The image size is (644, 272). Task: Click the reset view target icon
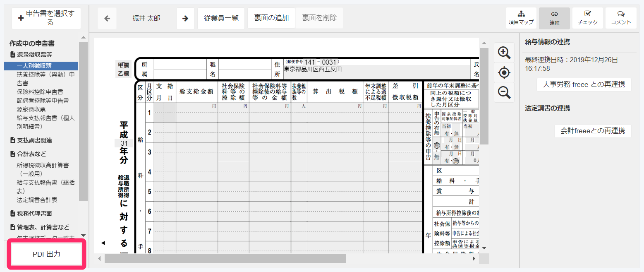(504, 73)
